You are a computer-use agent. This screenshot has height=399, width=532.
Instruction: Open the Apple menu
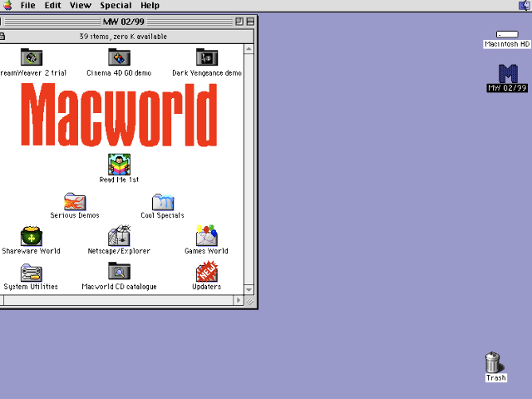(7, 6)
